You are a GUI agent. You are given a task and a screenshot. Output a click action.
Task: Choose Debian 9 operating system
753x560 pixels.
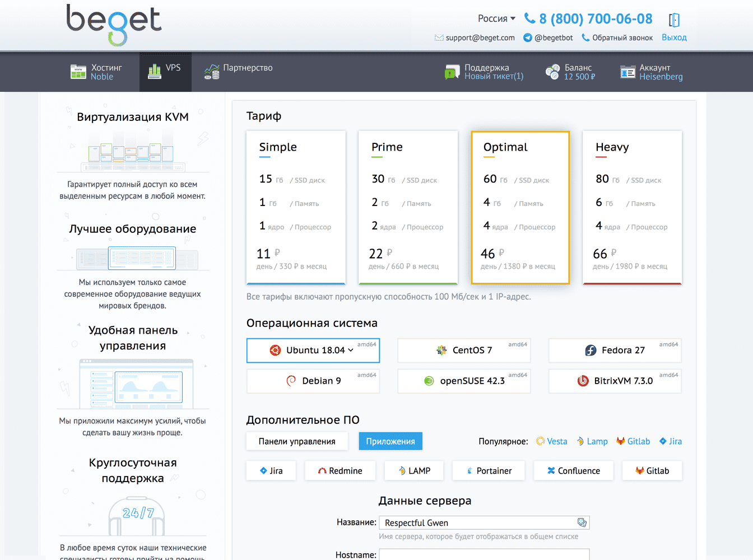click(x=313, y=381)
